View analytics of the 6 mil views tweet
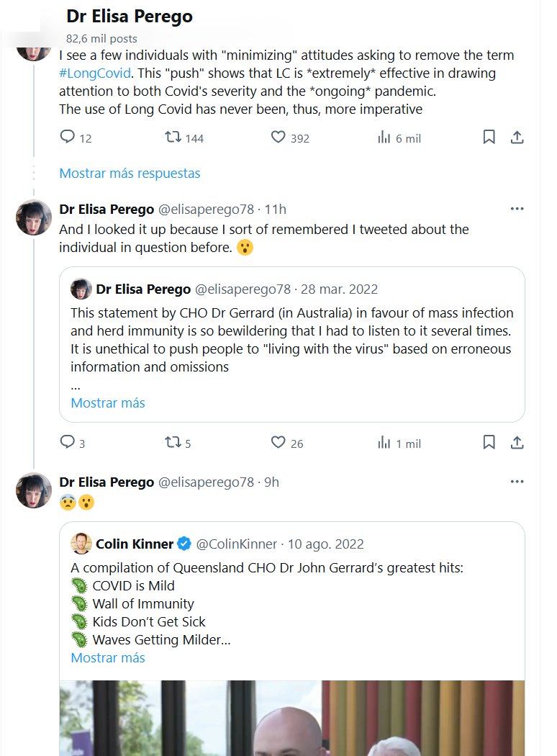 click(384, 137)
